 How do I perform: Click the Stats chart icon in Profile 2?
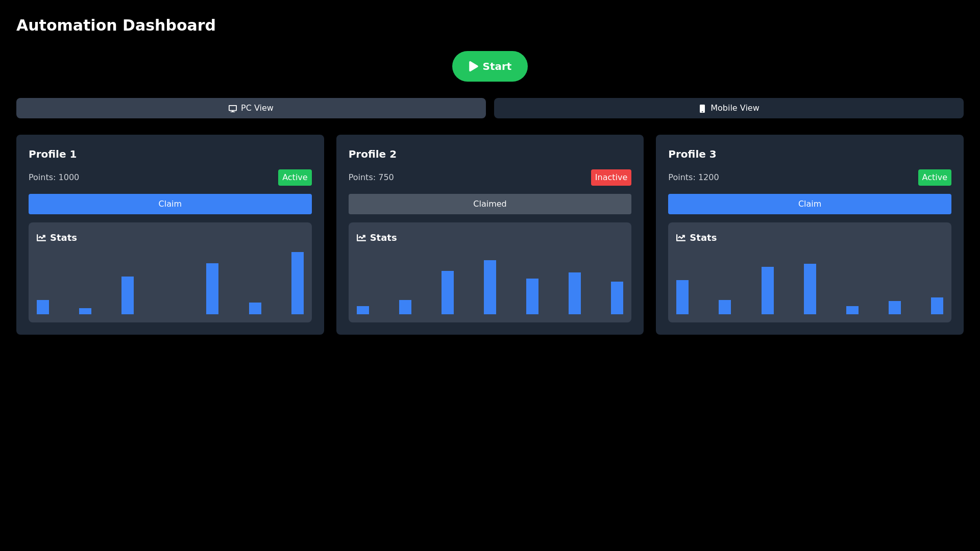coord(361,237)
